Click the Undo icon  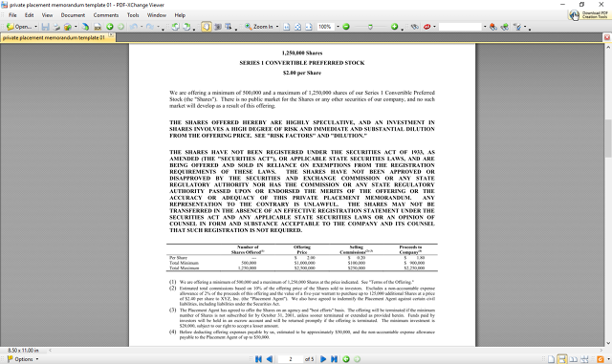(134, 27)
